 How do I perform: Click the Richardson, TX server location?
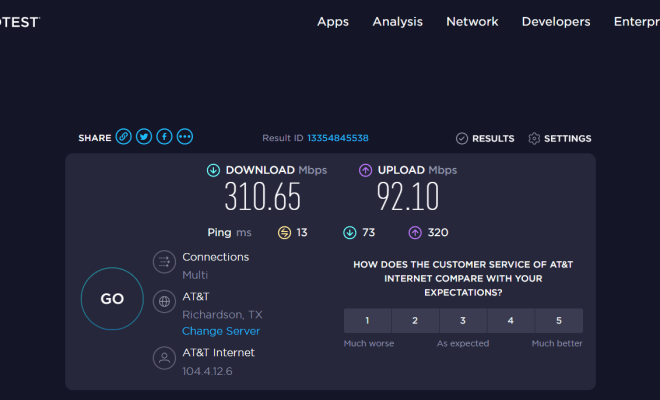[222, 315]
